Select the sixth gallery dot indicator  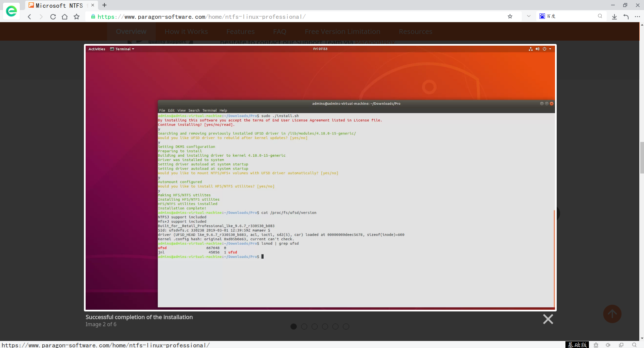click(346, 327)
